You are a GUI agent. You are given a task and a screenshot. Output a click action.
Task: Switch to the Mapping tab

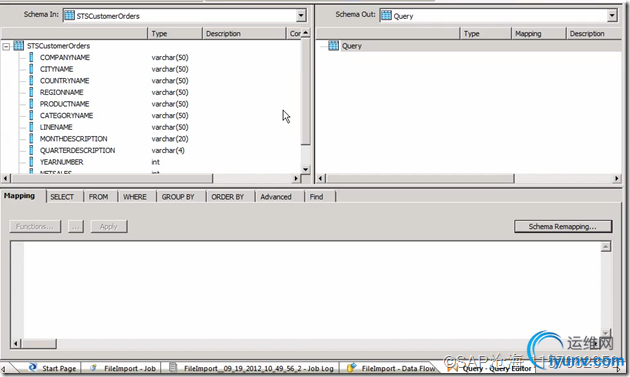(x=19, y=196)
